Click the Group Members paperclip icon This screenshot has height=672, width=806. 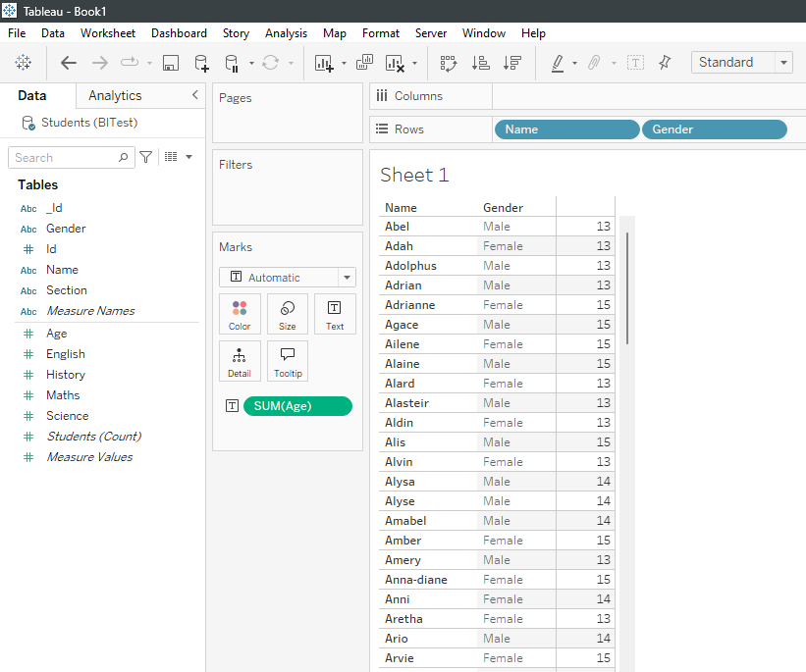594,63
